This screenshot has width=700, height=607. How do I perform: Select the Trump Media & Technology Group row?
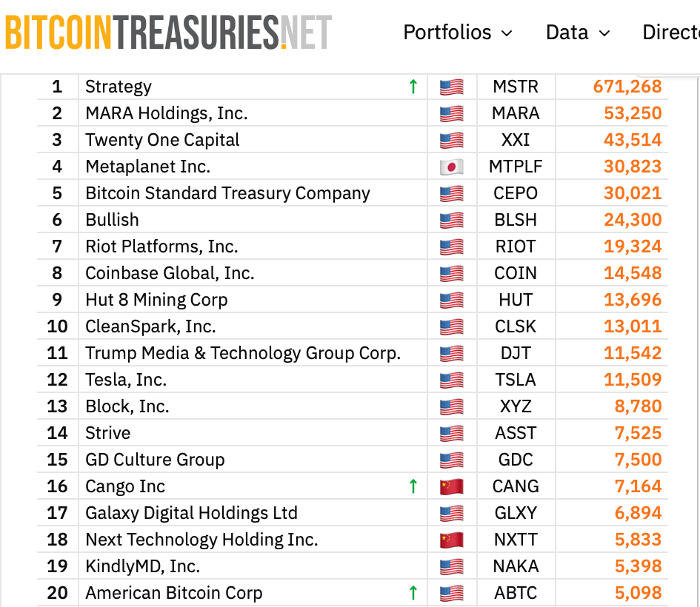click(x=241, y=353)
